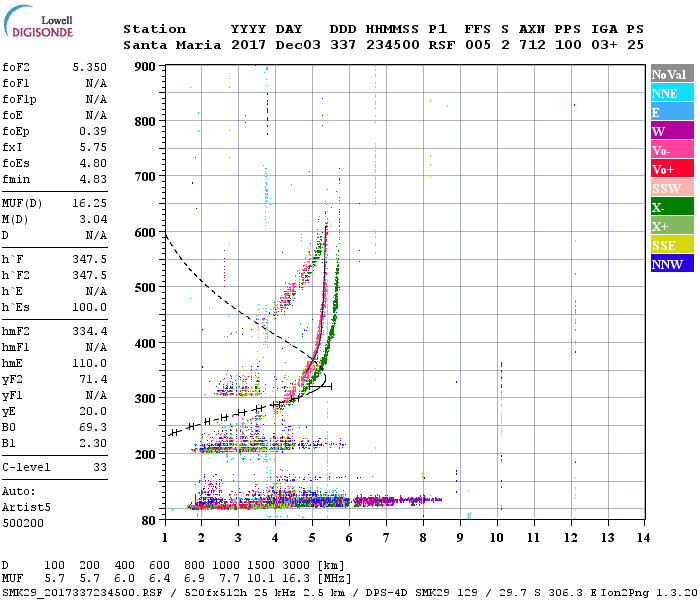This screenshot has width=700, height=600.
Task: Select the NNE cyan legend swatch
Action: coord(672,93)
